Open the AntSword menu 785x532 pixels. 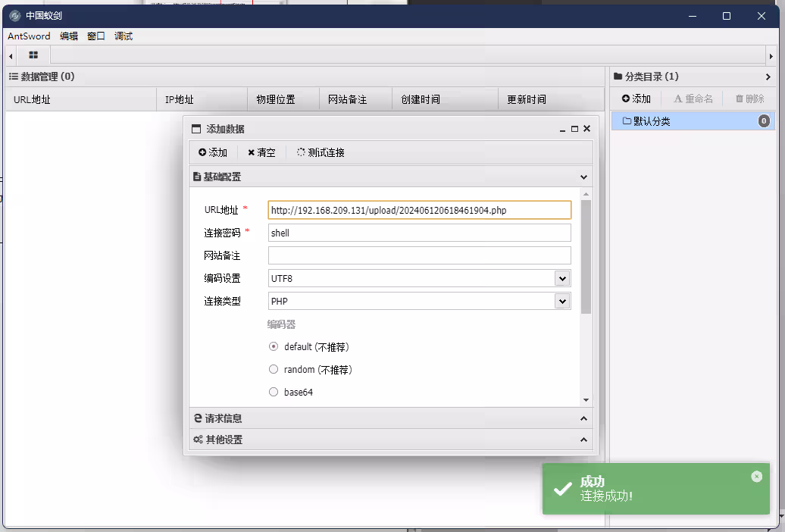(x=29, y=36)
